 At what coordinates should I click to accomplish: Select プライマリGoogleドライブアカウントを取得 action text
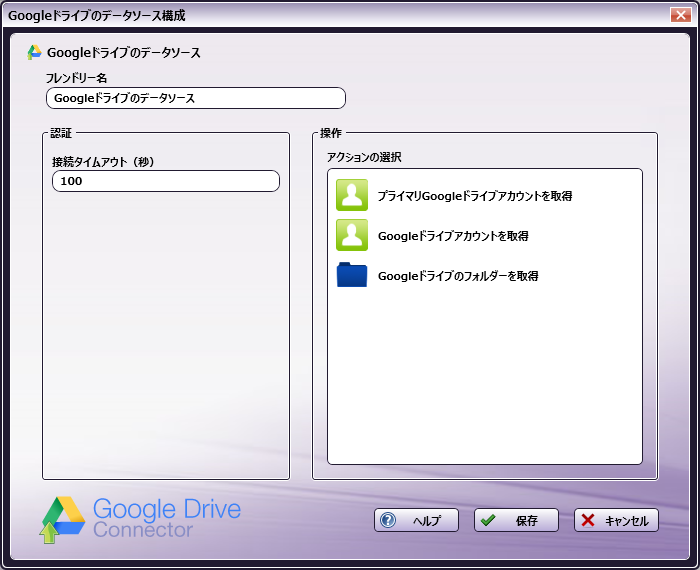[x=475, y=196]
